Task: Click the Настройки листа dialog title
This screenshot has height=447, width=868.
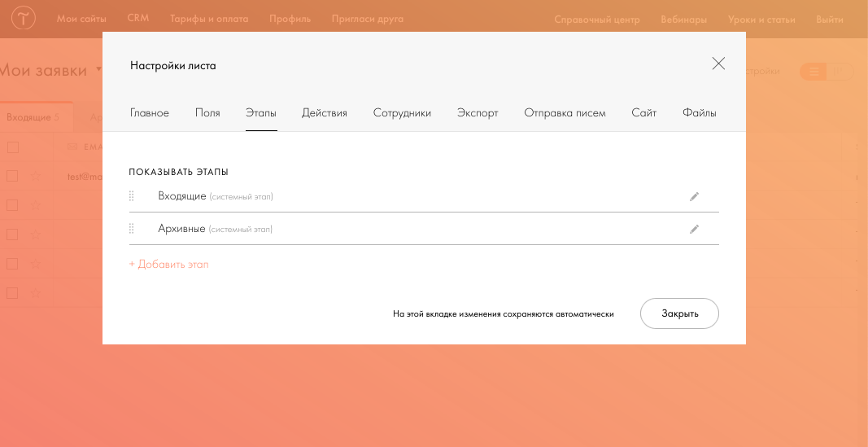Action: (x=173, y=66)
